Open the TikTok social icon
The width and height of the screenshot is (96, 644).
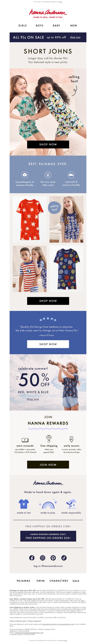click(64, 558)
